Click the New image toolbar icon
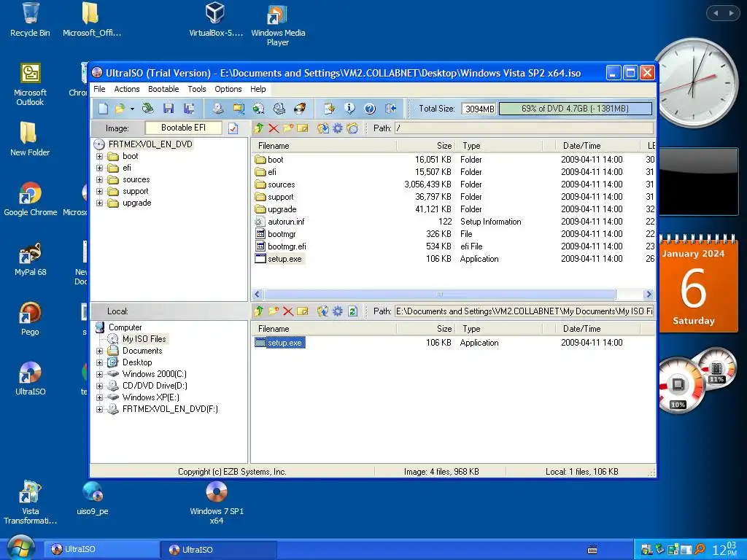747x560 pixels. 103,109
